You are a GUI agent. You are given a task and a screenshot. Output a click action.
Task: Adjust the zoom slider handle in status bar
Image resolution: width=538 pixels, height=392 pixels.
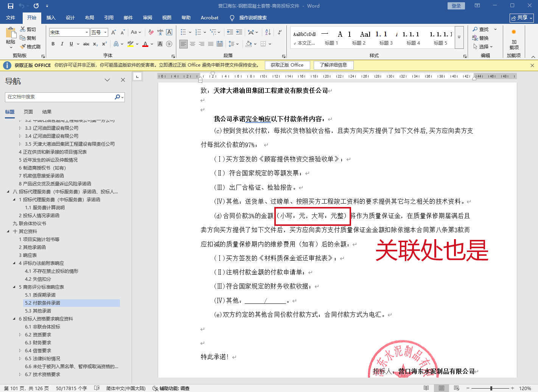coord(491,388)
